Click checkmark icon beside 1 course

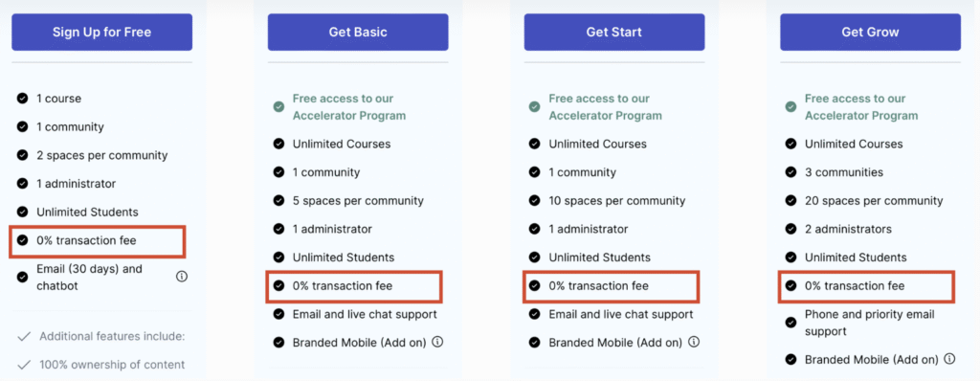[x=23, y=99]
